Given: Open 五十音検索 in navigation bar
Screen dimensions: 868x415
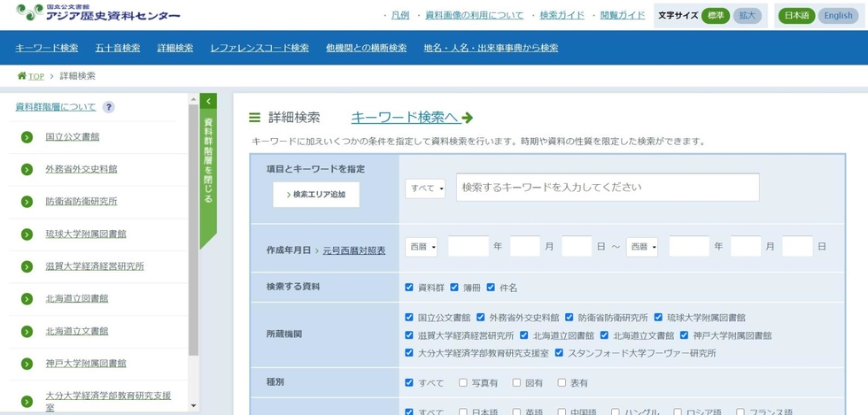Looking at the screenshot, I should pyautogui.click(x=118, y=48).
